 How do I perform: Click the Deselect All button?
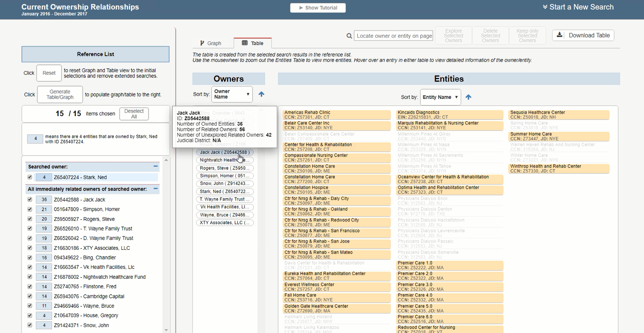pos(134,114)
